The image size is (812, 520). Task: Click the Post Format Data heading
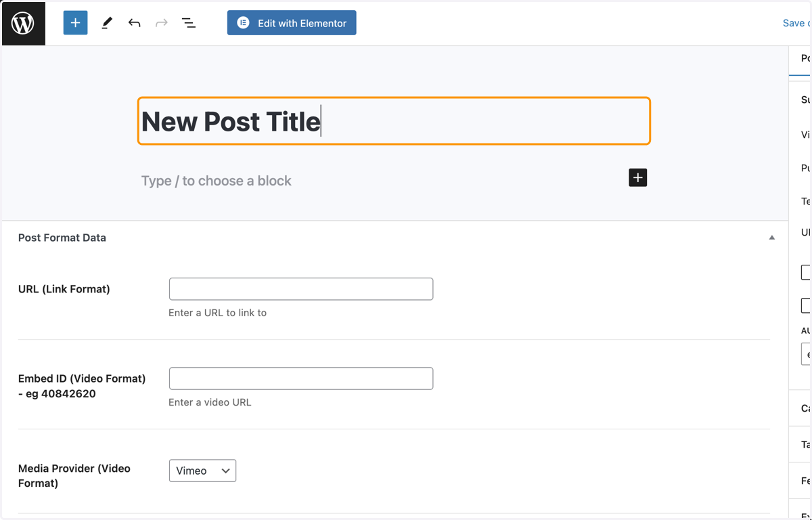(62, 238)
